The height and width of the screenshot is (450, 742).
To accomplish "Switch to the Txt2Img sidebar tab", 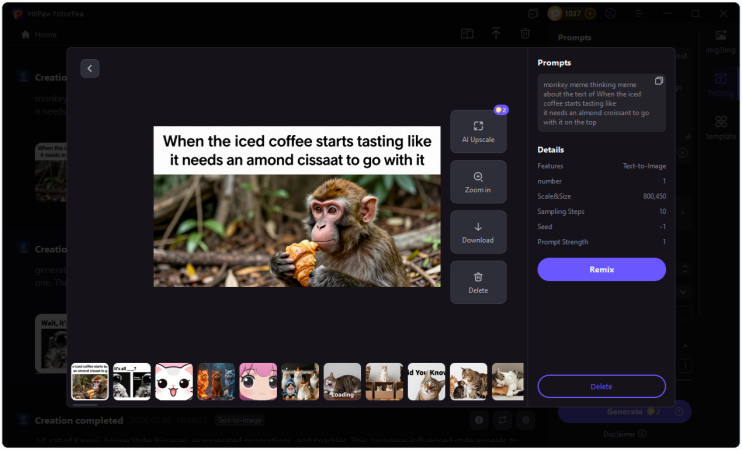I will click(x=721, y=84).
